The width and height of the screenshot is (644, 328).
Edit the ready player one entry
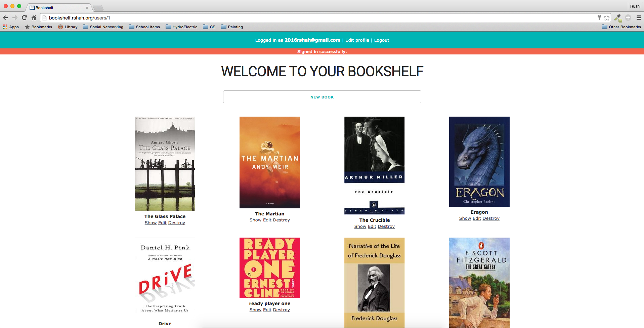pos(267,310)
